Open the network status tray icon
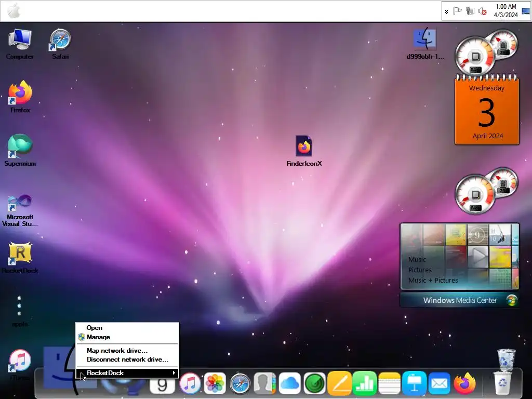 [x=470, y=11]
